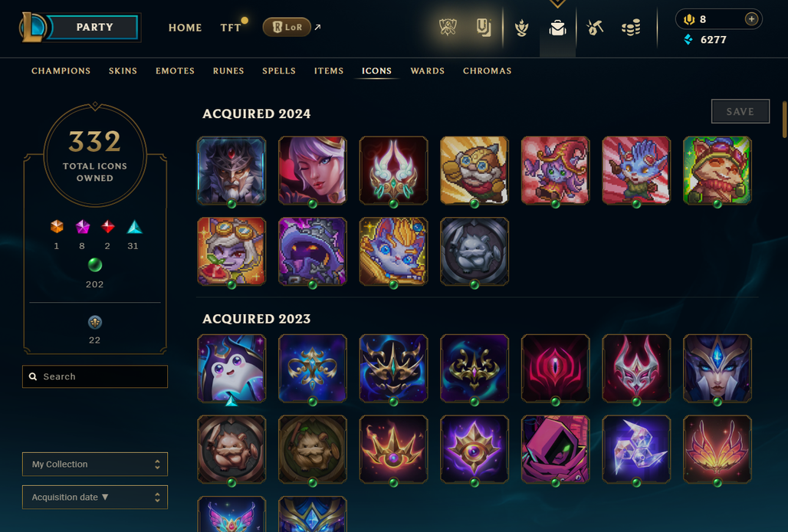Click the icon Search input field
The height and width of the screenshot is (532, 788).
95,376
